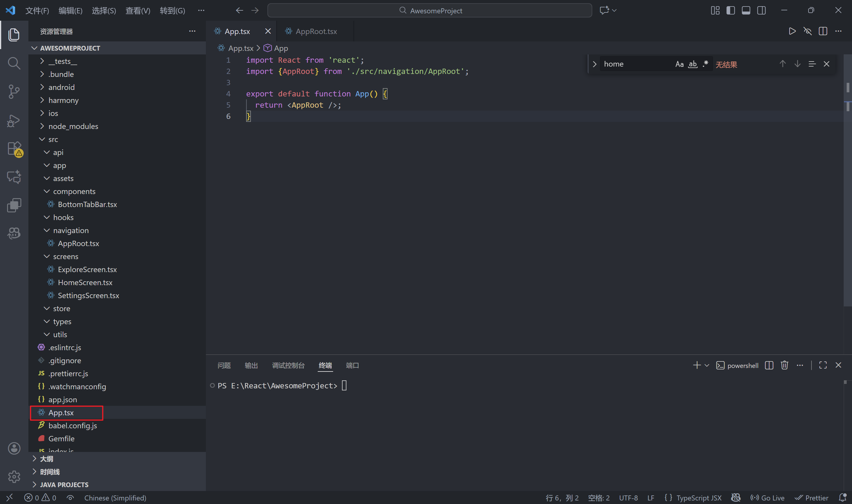Open the Extensions view with warning badge
The width and height of the screenshot is (852, 504).
pos(14,149)
